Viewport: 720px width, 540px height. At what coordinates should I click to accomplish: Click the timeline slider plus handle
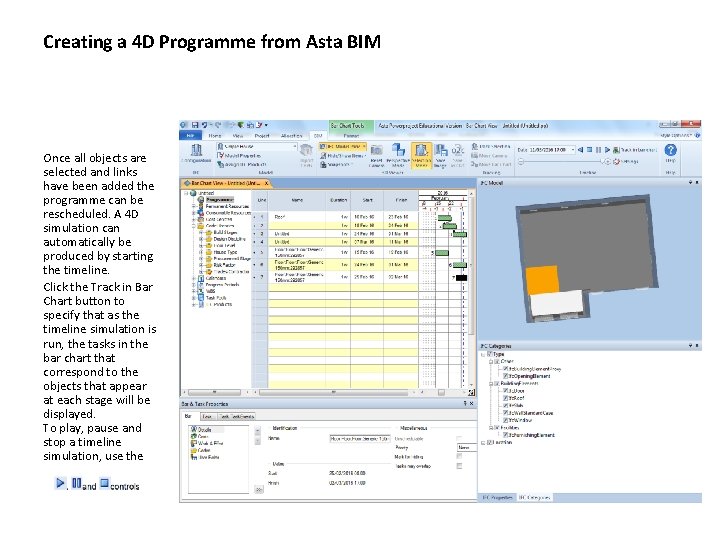[x=607, y=162]
